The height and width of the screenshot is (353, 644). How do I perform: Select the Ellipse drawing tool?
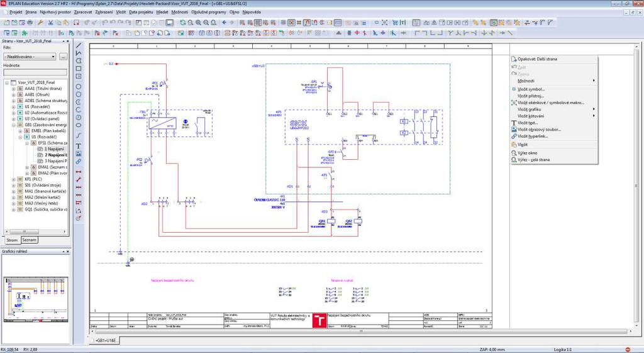click(x=79, y=125)
